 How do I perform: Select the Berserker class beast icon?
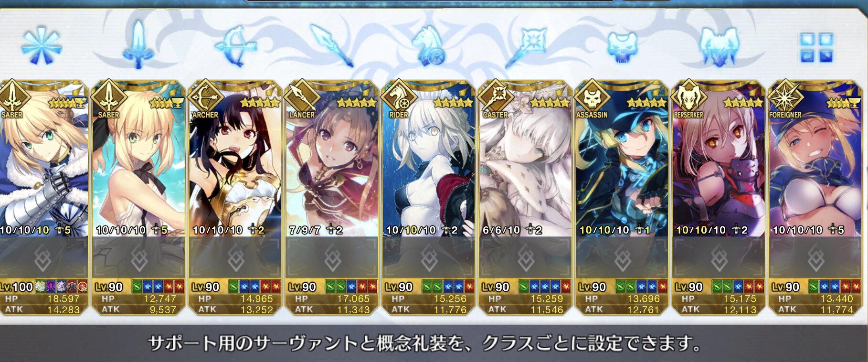(719, 46)
